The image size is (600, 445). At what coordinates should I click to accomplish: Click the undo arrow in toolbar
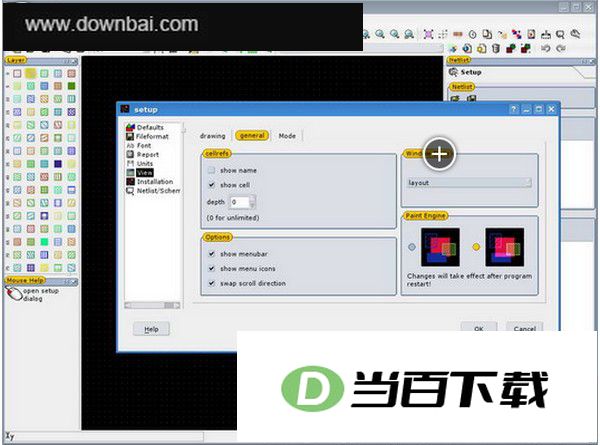coord(546,48)
